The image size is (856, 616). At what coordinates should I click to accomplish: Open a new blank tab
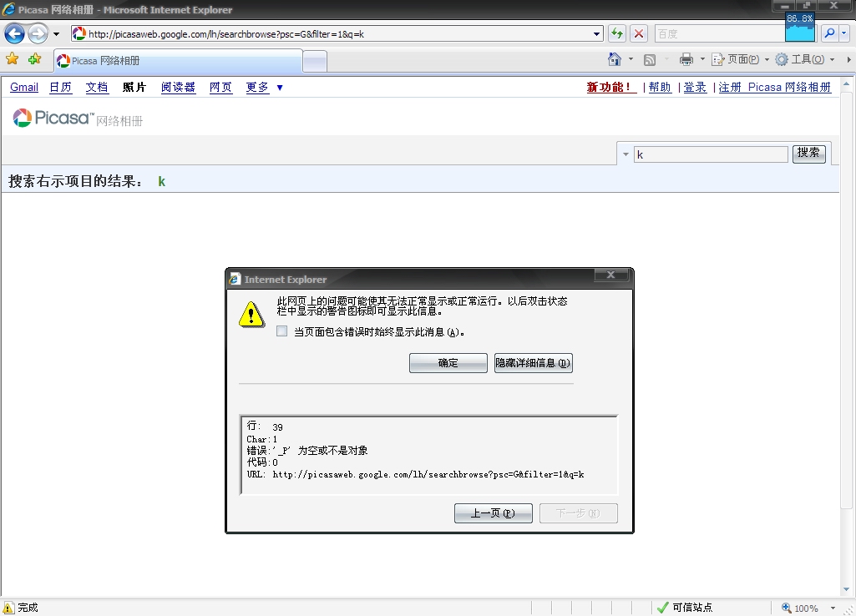(x=315, y=61)
